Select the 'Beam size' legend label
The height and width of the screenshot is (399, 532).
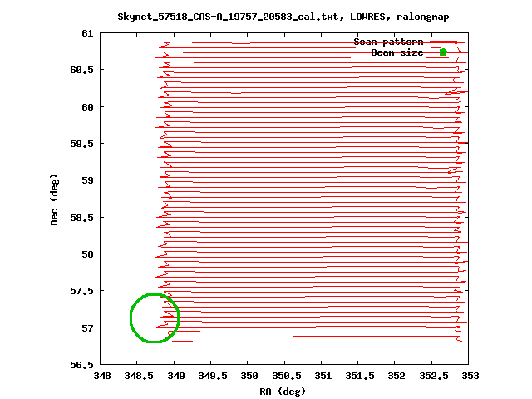point(397,52)
